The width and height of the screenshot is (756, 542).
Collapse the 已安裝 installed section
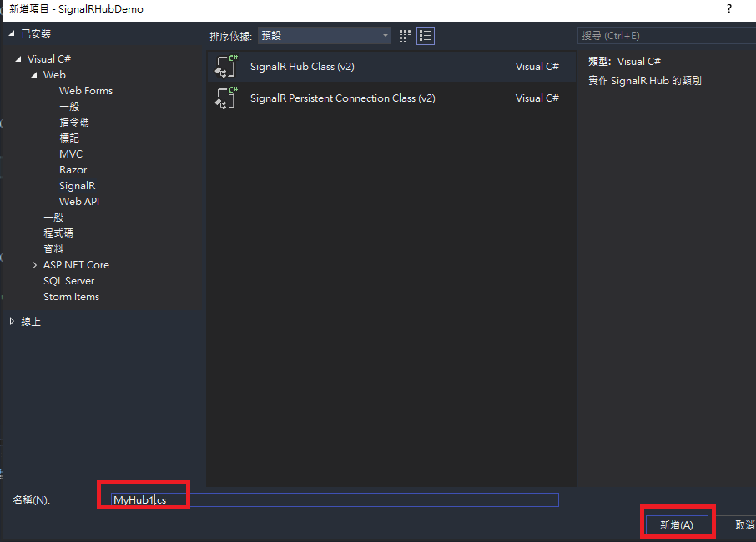[12, 33]
